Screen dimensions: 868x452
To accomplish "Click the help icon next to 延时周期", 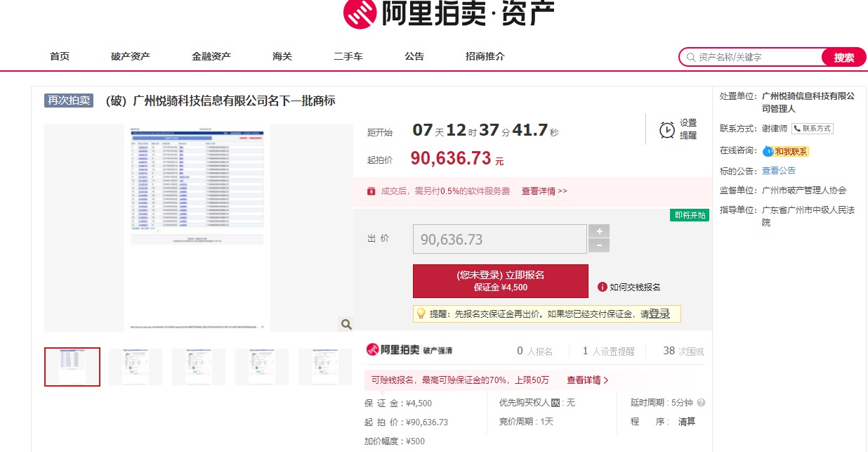I will point(701,403).
